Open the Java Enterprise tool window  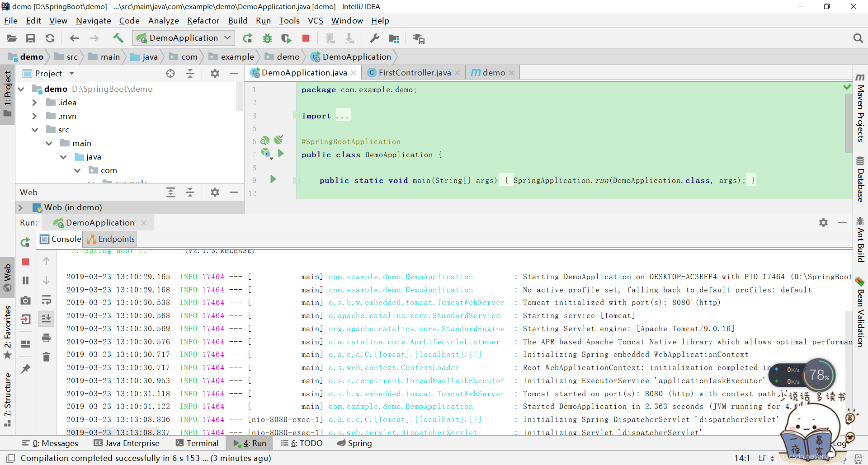click(x=127, y=443)
